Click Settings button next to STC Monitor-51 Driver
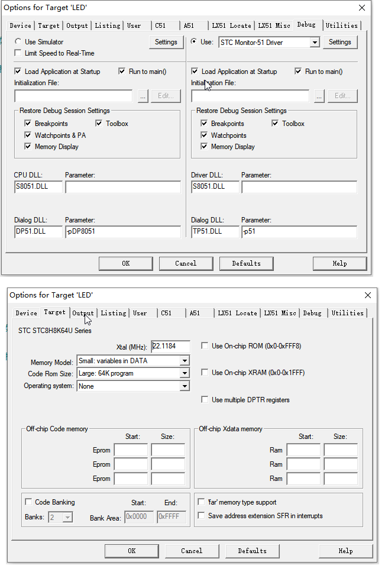Image resolution: width=388 pixels, height=588 pixels. coord(340,42)
